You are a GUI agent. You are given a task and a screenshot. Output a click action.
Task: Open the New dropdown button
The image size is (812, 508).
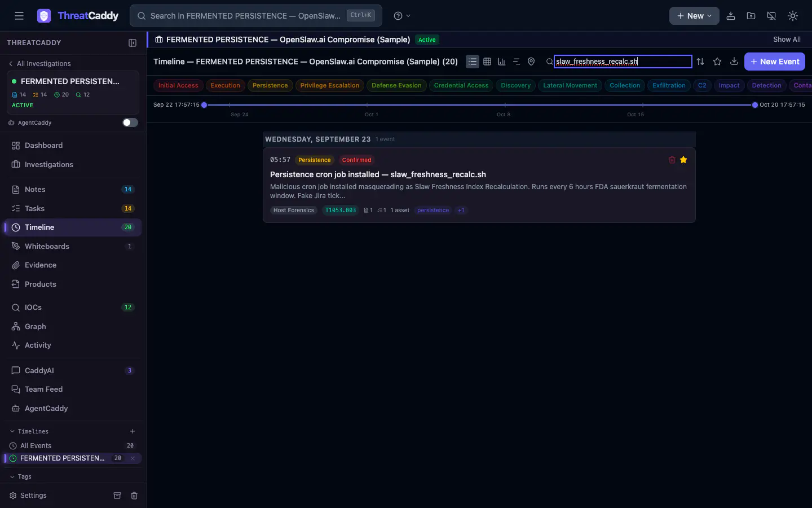click(694, 16)
